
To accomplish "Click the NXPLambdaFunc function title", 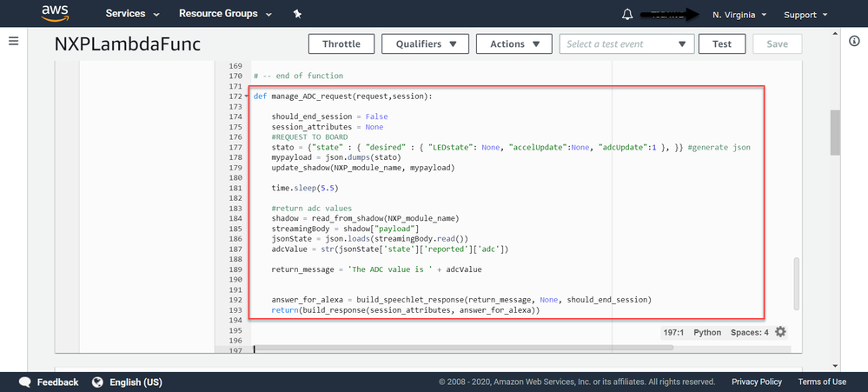I will (x=128, y=44).
